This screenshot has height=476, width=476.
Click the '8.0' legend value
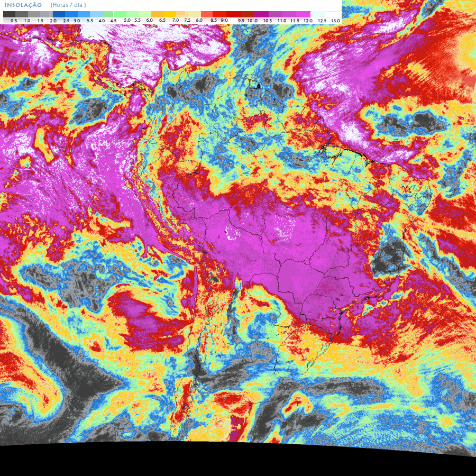pos(199,20)
